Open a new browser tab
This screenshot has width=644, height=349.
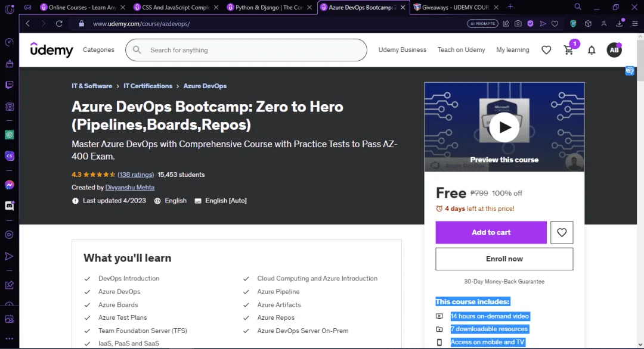[x=510, y=7]
